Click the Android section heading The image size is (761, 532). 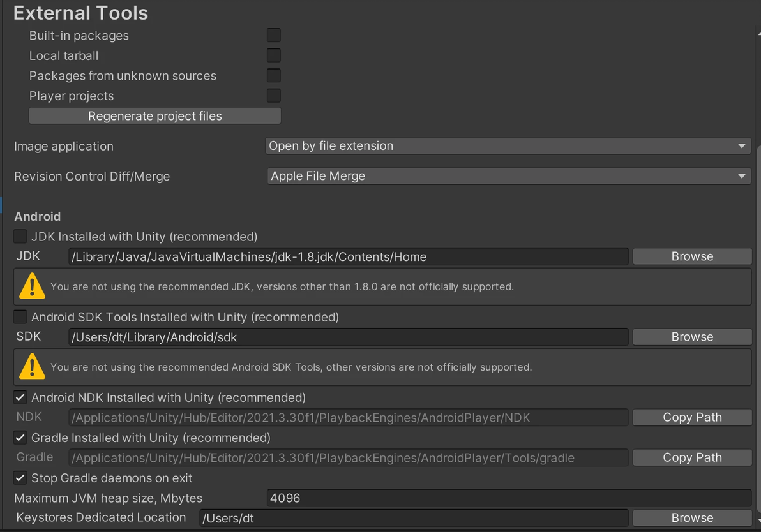[38, 216]
